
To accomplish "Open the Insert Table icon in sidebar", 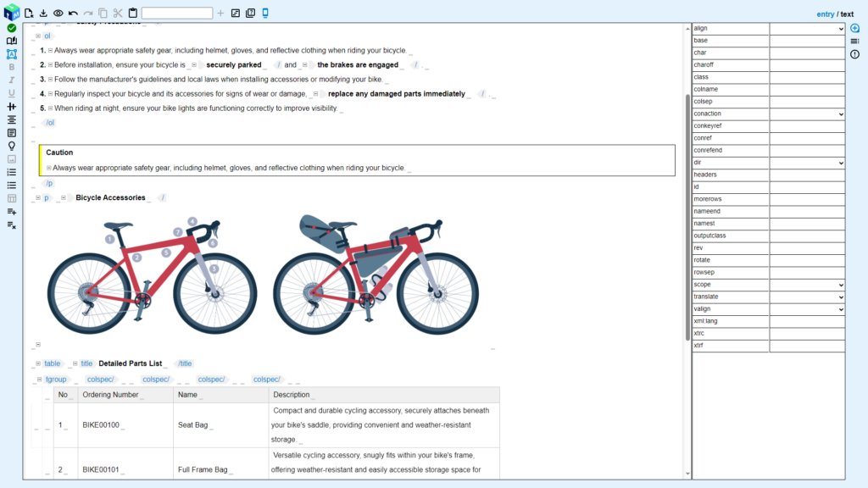I will tap(11, 197).
